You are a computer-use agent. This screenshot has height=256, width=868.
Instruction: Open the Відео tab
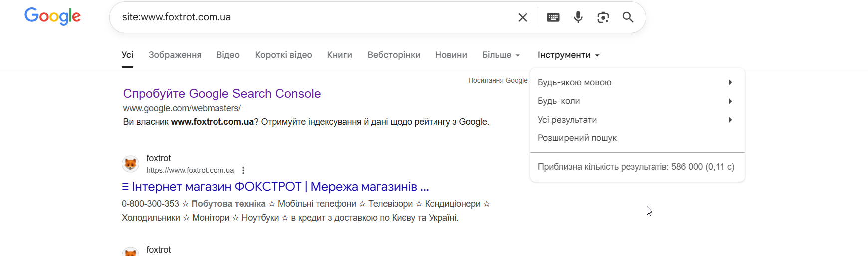(x=228, y=55)
